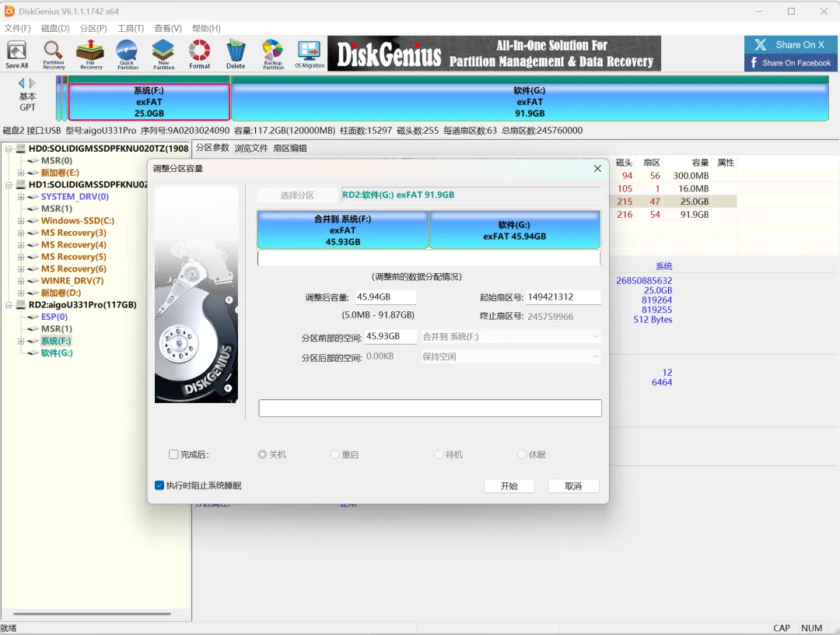Click the 分区前部的空间 input field
840x635 pixels.
pos(390,336)
